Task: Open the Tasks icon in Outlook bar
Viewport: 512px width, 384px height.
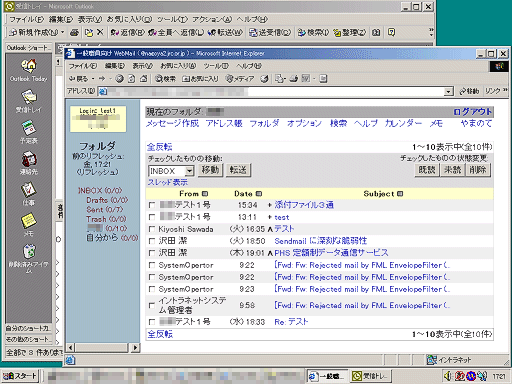Action: pyautogui.click(x=29, y=190)
